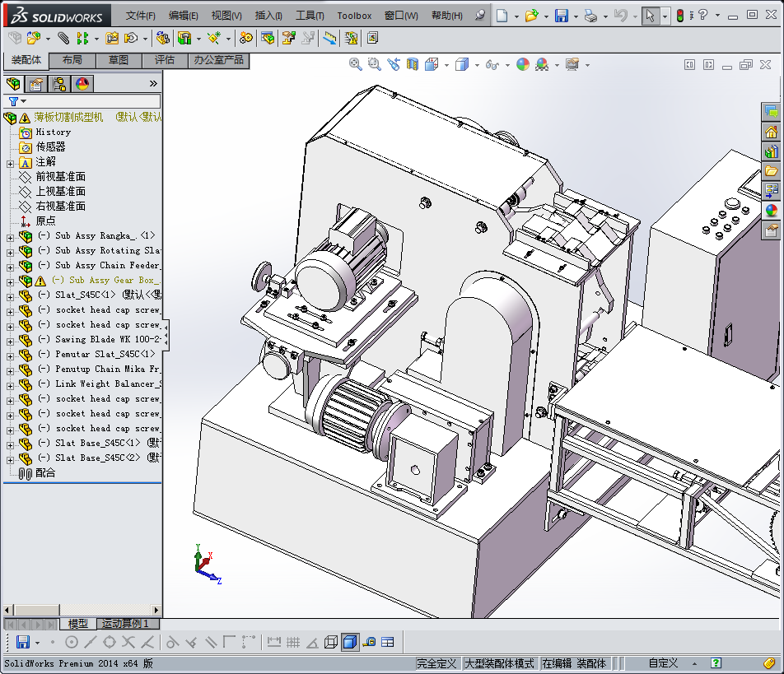Switch to the 评估 tab
The width and height of the screenshot is (784, 674).
pyautogui.click(x=164, y=60)
